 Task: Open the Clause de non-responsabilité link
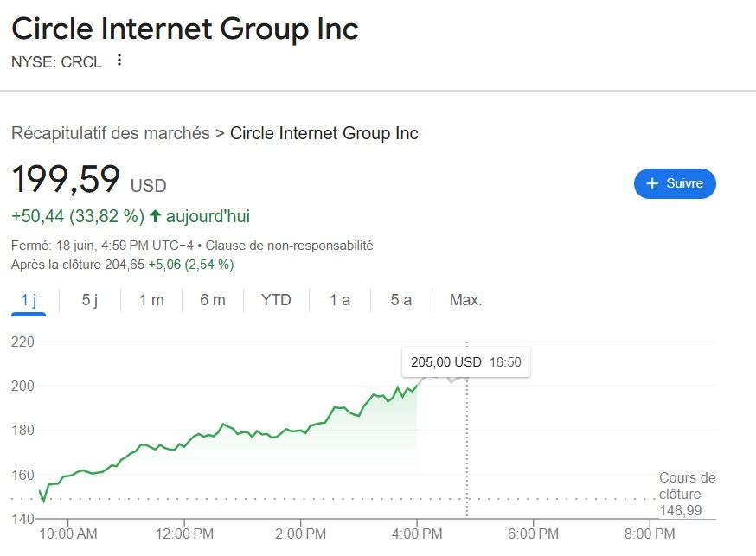pos(289,246)
